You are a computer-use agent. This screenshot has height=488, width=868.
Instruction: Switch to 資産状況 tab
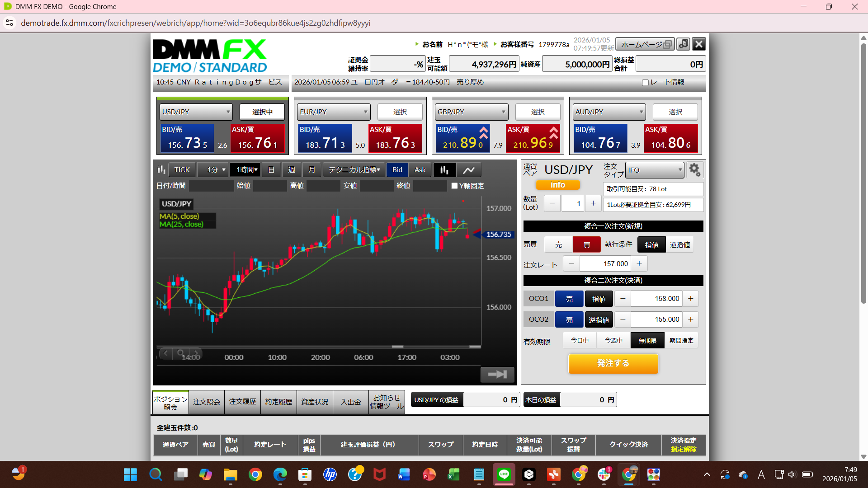(x=315, y=402)
